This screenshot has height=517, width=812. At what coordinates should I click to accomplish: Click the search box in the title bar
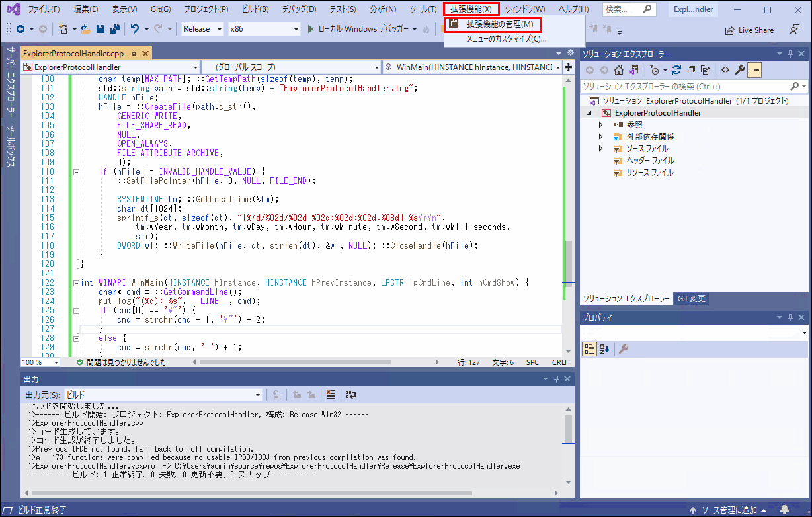point(629,9)
